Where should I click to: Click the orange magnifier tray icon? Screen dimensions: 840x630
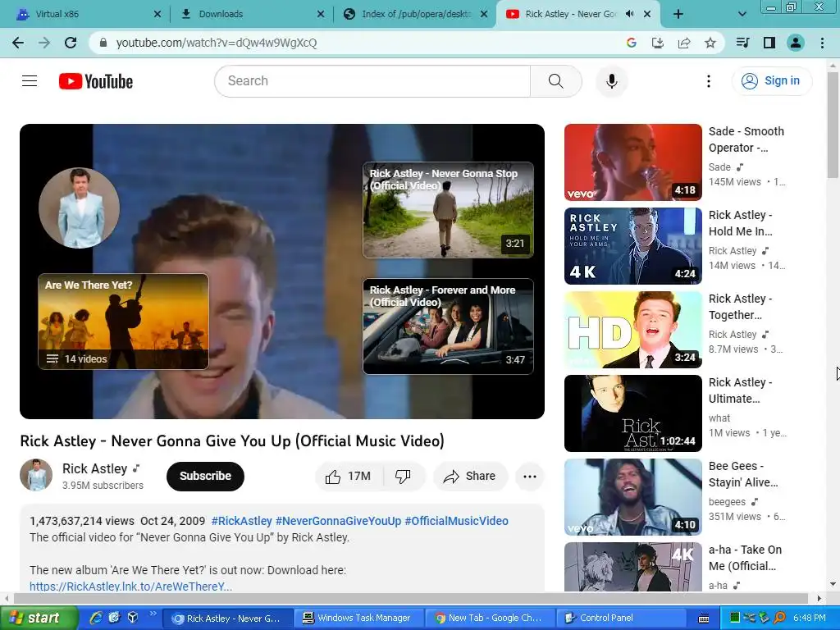coord(780,618)
